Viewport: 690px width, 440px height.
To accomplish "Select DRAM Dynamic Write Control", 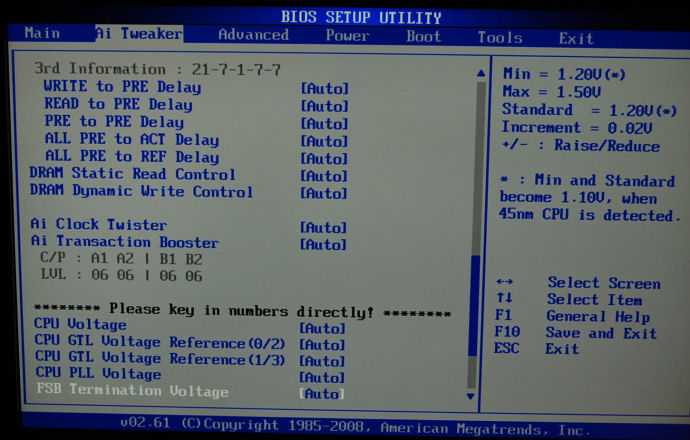I will tap(141, 191).
